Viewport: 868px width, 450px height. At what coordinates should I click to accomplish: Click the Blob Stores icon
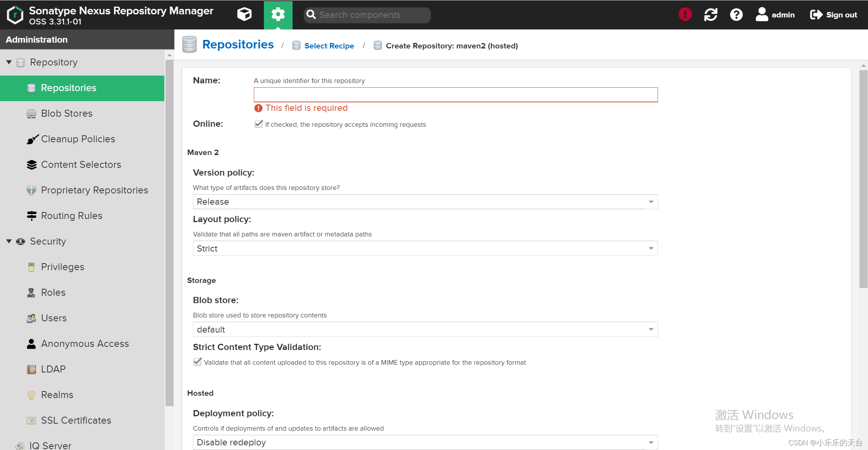(x=31, y=114)
